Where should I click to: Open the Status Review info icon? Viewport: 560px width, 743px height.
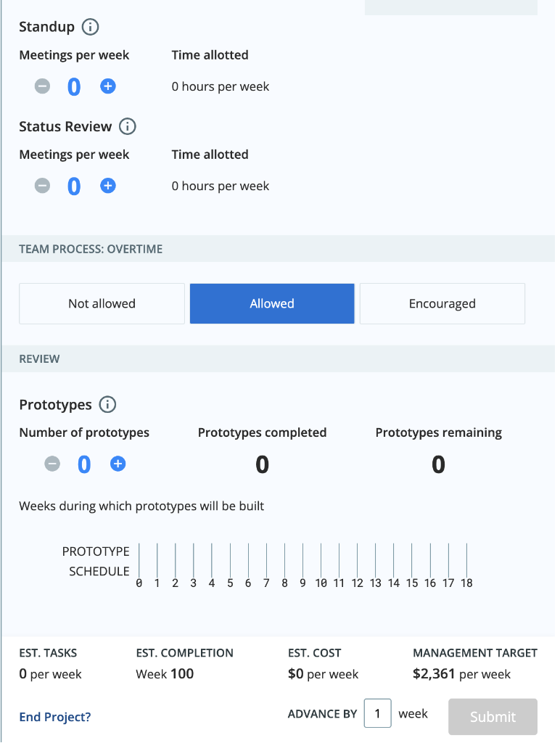pos(127,126)
